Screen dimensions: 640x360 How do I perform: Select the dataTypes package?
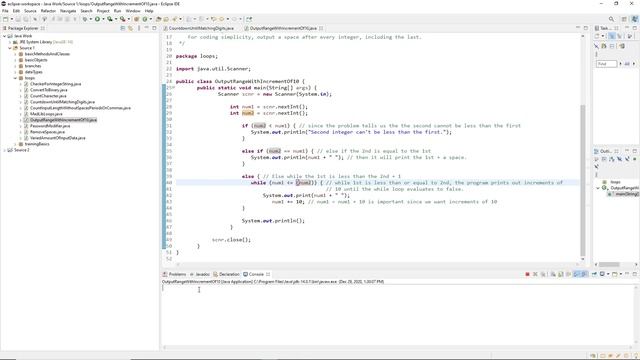click(x=33, y=72)
